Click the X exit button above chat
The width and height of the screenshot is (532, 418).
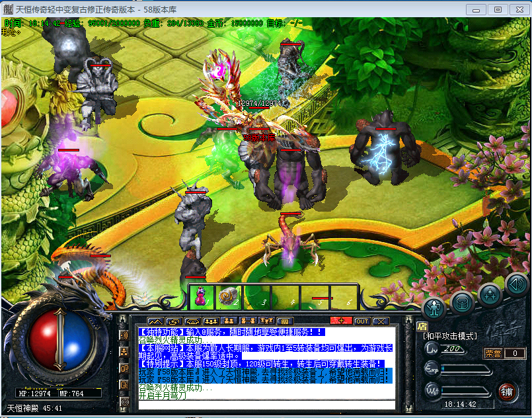coord(381,321)
